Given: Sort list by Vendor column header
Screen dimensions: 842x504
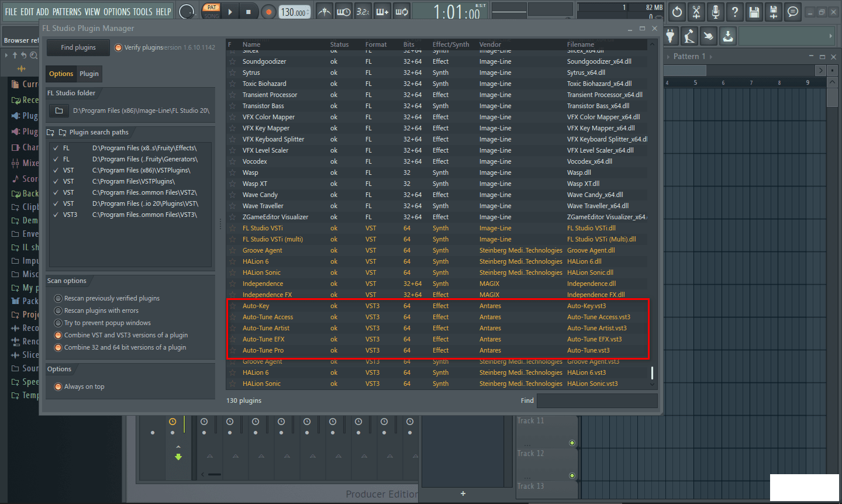Looking at the screenshot, I should tap(490, 44).
